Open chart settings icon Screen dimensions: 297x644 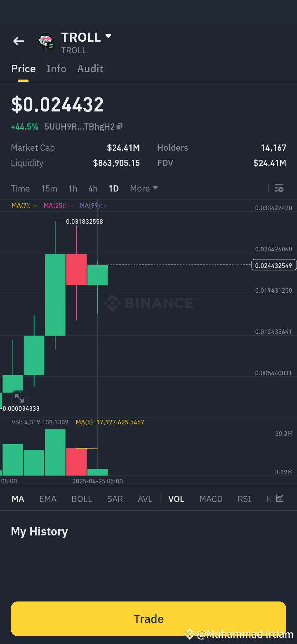pos(279,188)
